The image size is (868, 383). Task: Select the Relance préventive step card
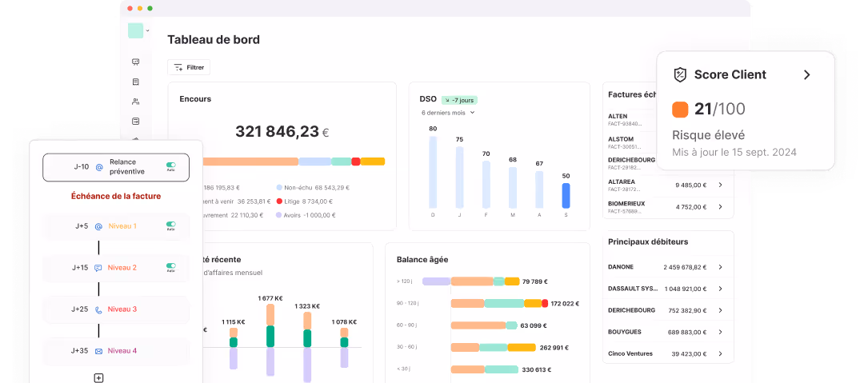click(x=116, y=167)
